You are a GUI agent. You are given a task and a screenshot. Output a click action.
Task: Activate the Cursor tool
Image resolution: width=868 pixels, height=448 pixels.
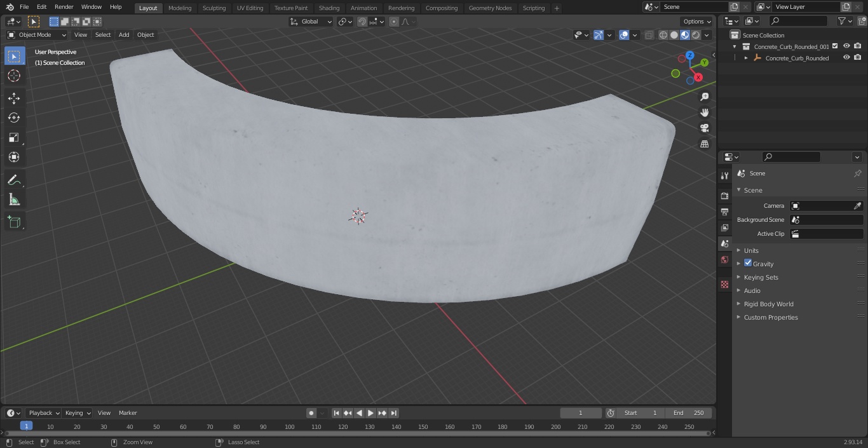coord(14,76)
